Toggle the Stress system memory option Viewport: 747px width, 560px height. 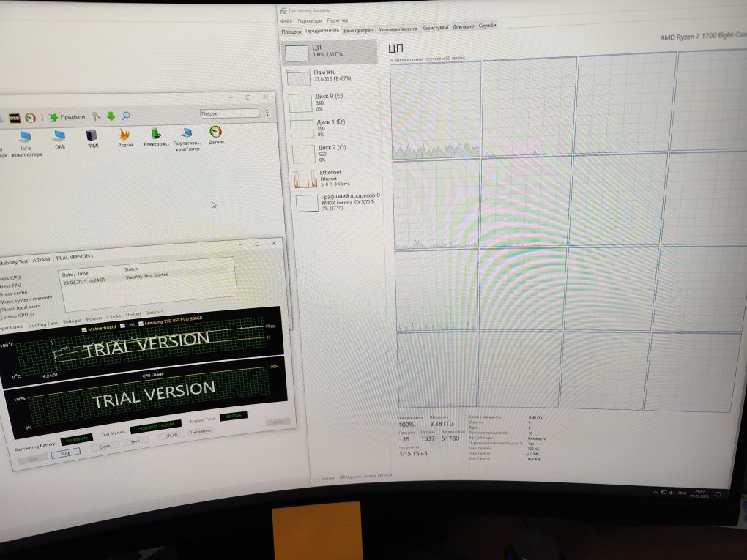pos(26,299)
